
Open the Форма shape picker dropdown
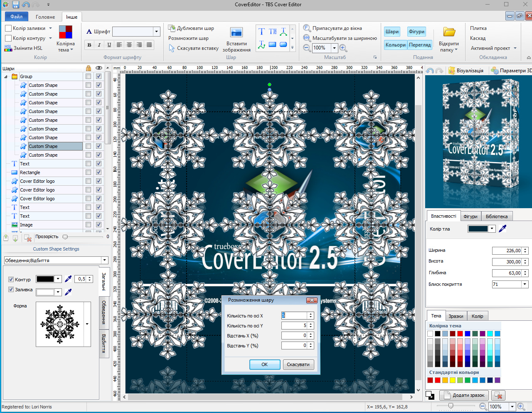(x=87, y=324)
